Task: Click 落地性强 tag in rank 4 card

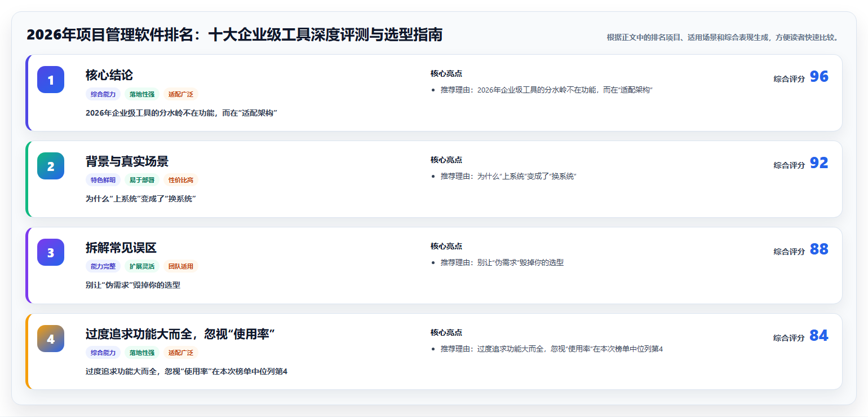Action: click(142, 353)
